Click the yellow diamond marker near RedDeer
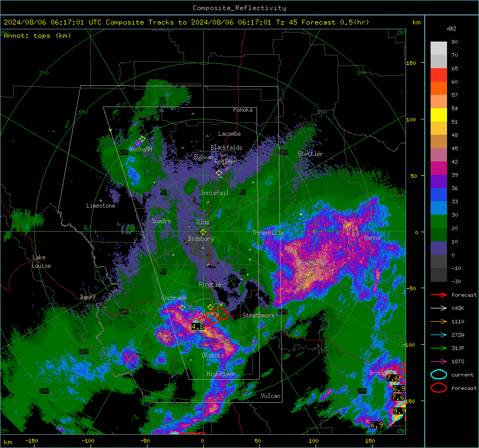This screenshot has height=448, width=479. [219, 173]
